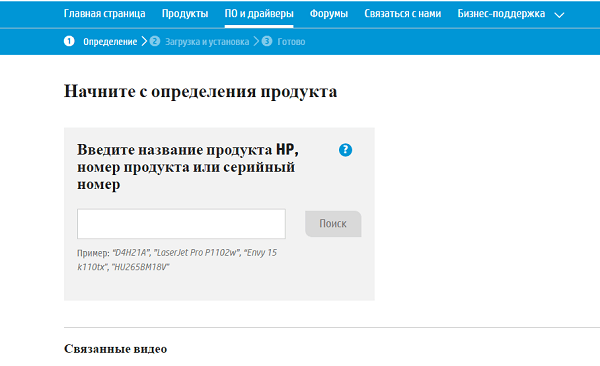Click the step 2 circle icon

click(x=155, y=41)
